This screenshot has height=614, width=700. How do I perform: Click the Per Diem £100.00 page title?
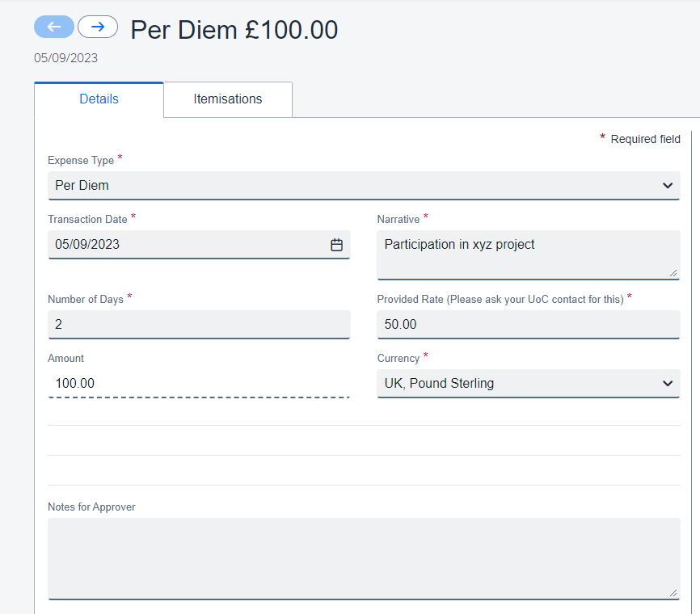234,30
